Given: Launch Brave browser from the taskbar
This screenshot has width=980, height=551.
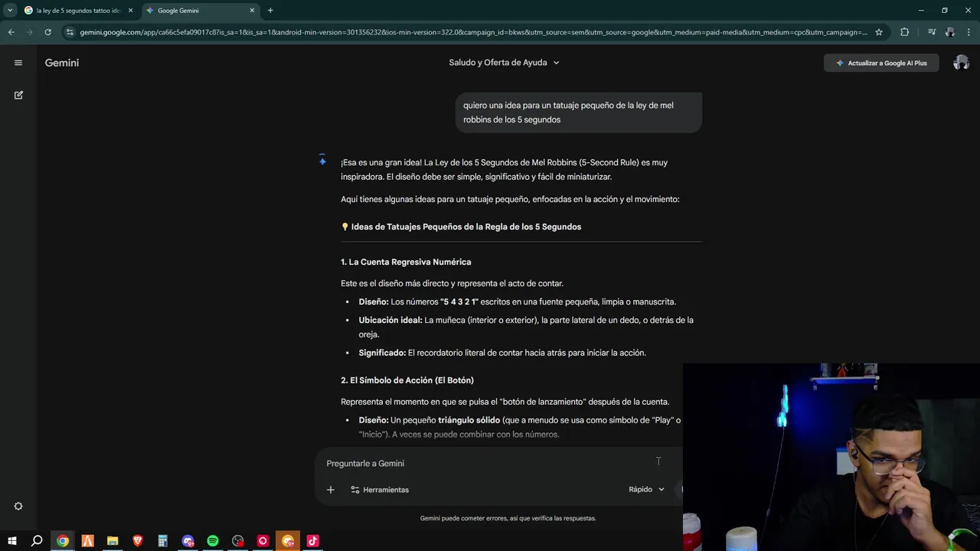Looking at the screenshot, I should coord(138,541).
